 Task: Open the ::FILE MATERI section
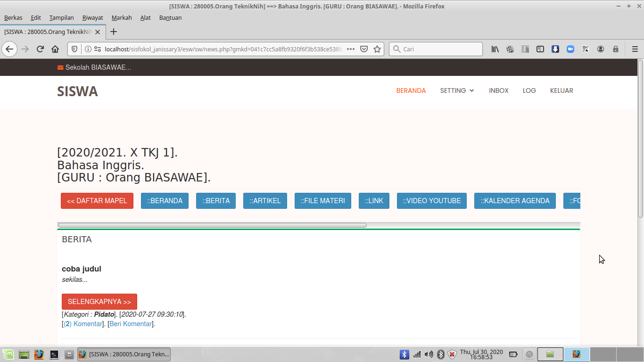click(x=323, y=201)
